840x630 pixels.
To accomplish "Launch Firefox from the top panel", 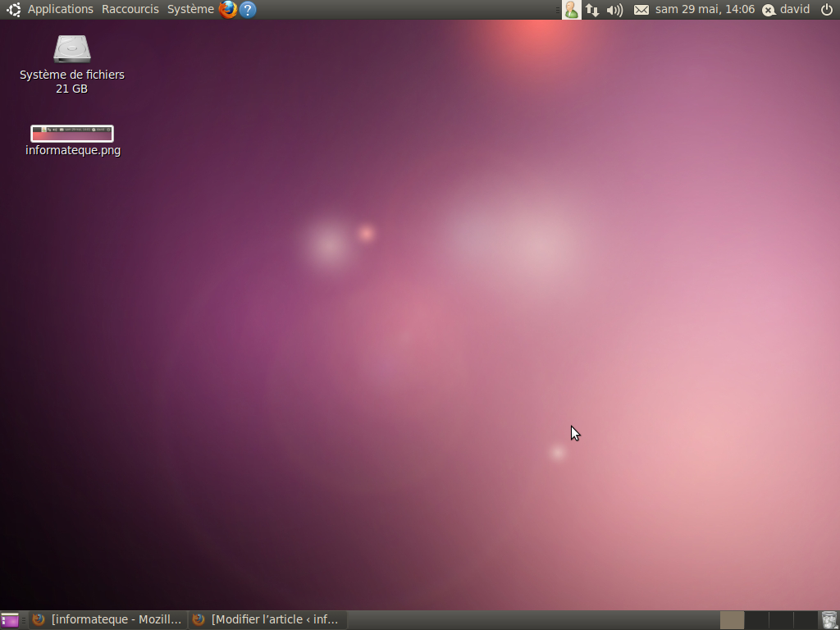I will [228, 9].
